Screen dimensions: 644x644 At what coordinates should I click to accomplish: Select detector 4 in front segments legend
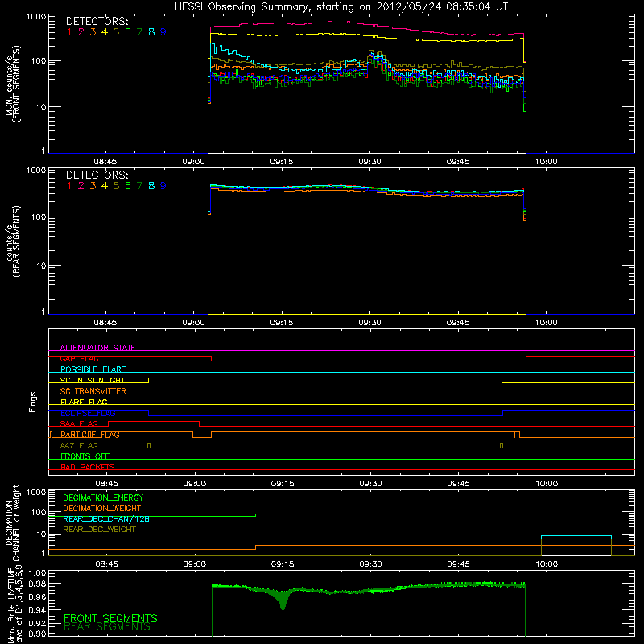(x=105, y=32)
